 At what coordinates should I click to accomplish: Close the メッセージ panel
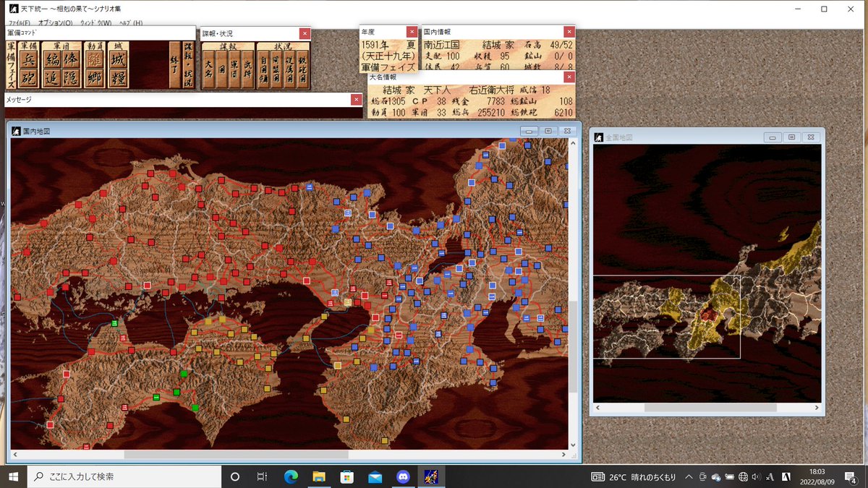356,100
